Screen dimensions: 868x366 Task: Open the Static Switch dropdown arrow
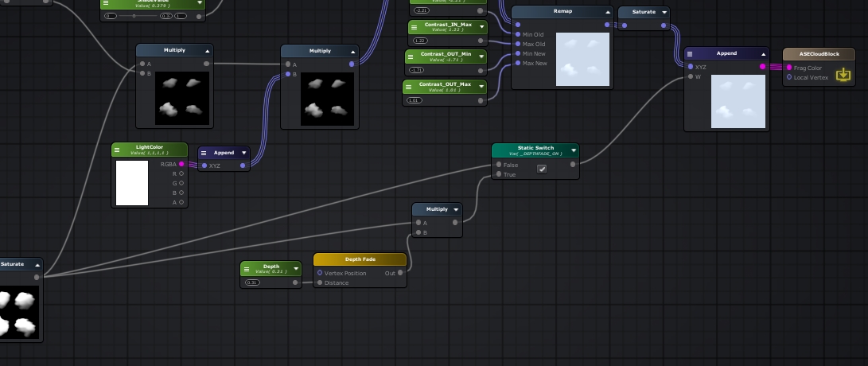click(x=574, y=150)
